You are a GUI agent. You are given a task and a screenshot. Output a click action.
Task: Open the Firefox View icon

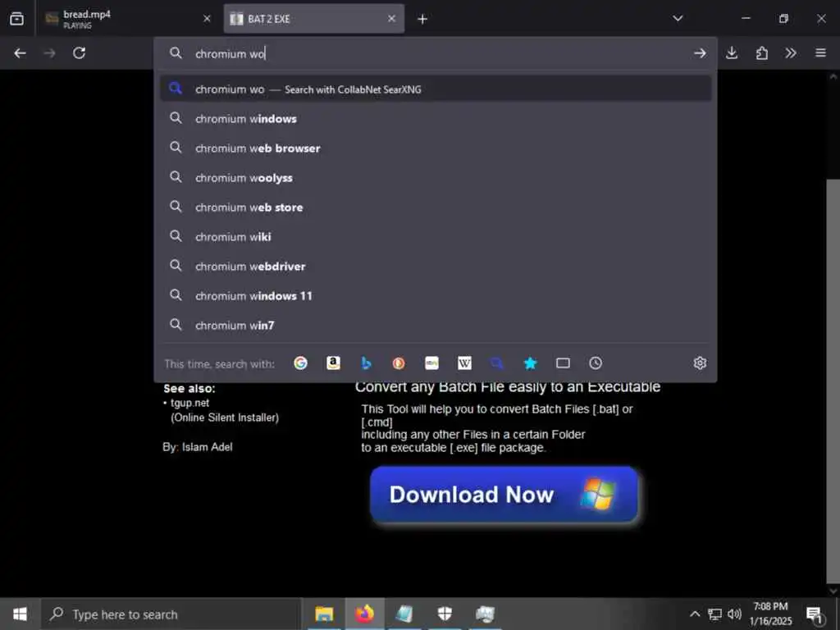coord(16,19)
